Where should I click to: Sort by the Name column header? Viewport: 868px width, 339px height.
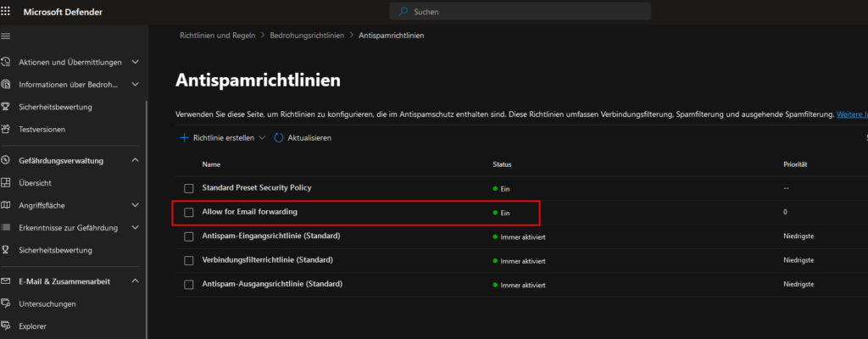click(211, 164)
